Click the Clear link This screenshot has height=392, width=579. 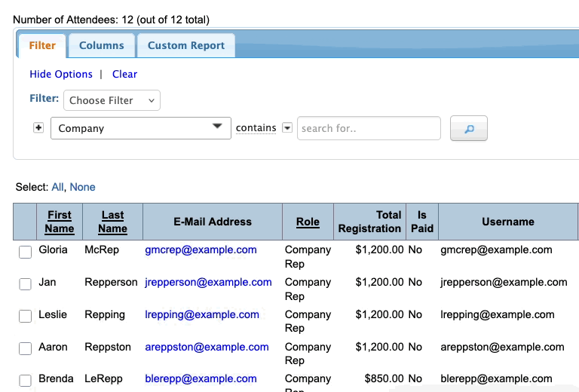(125, 74)
